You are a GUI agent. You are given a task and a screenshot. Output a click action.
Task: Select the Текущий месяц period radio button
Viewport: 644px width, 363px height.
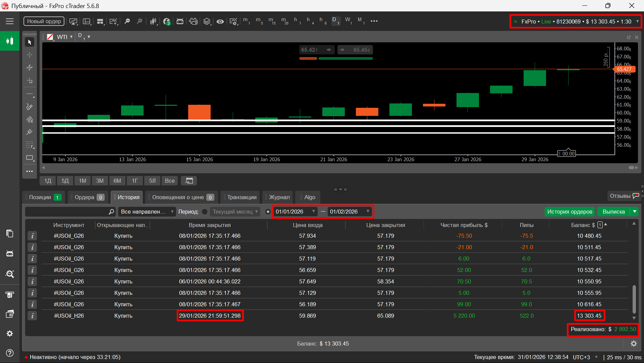(x=205, y=212)
